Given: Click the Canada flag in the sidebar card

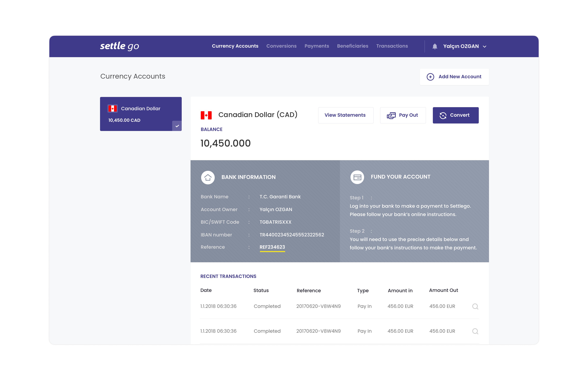Looking at the screenshot, I should 112,109.
